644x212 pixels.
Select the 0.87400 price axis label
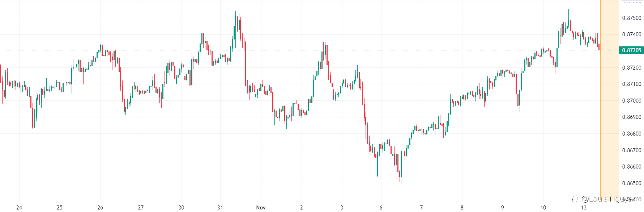[632, 34]
